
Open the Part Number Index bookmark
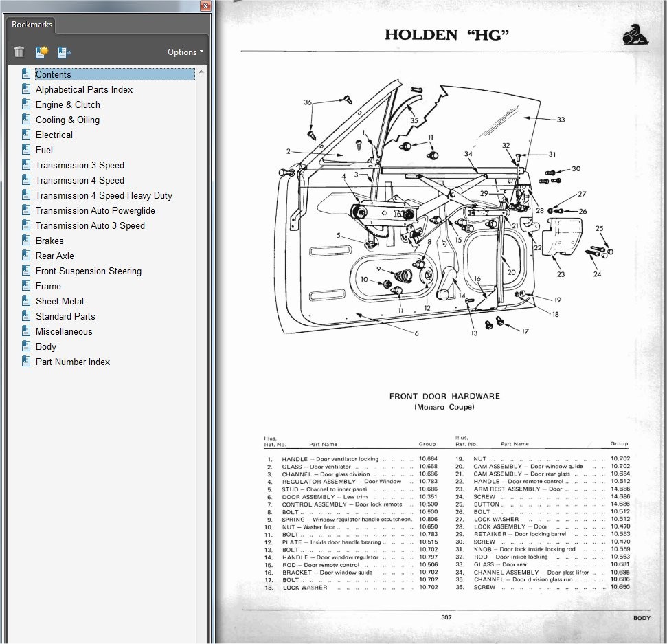tap(72, 362)
